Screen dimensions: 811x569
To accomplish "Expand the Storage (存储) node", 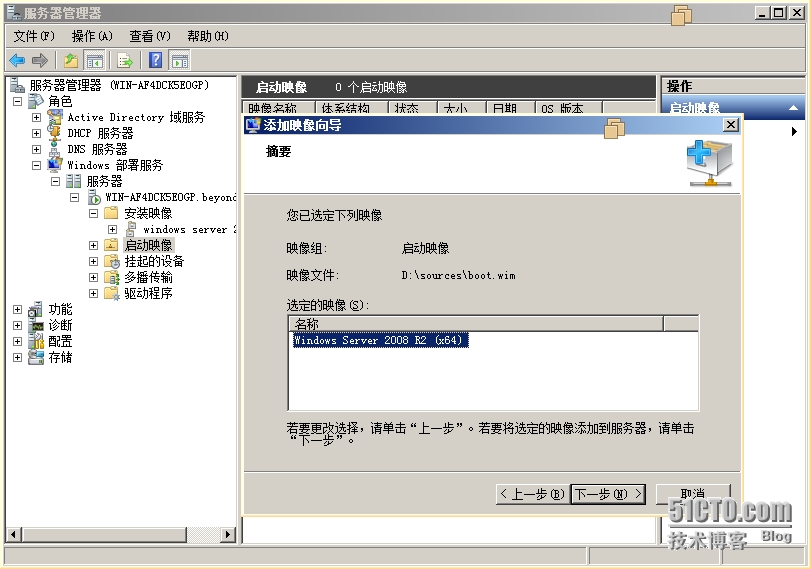I will click(x=18, y=357).
